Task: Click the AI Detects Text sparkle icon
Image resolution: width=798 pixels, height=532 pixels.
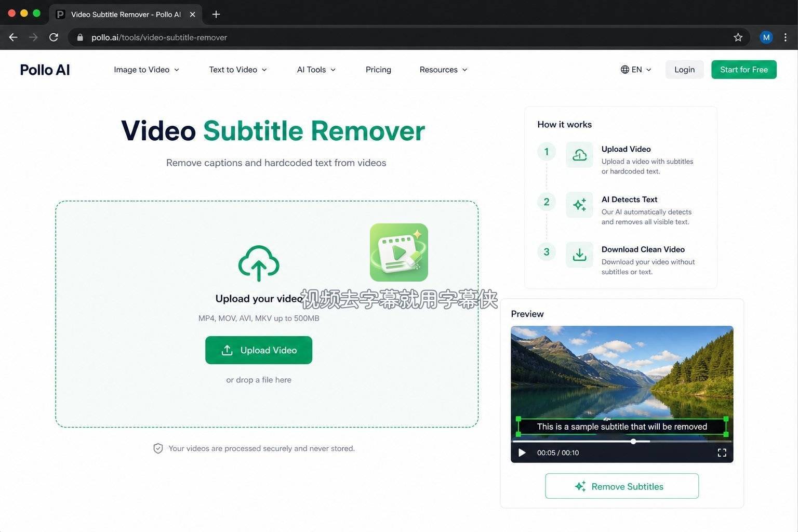Action: (579, 205)
